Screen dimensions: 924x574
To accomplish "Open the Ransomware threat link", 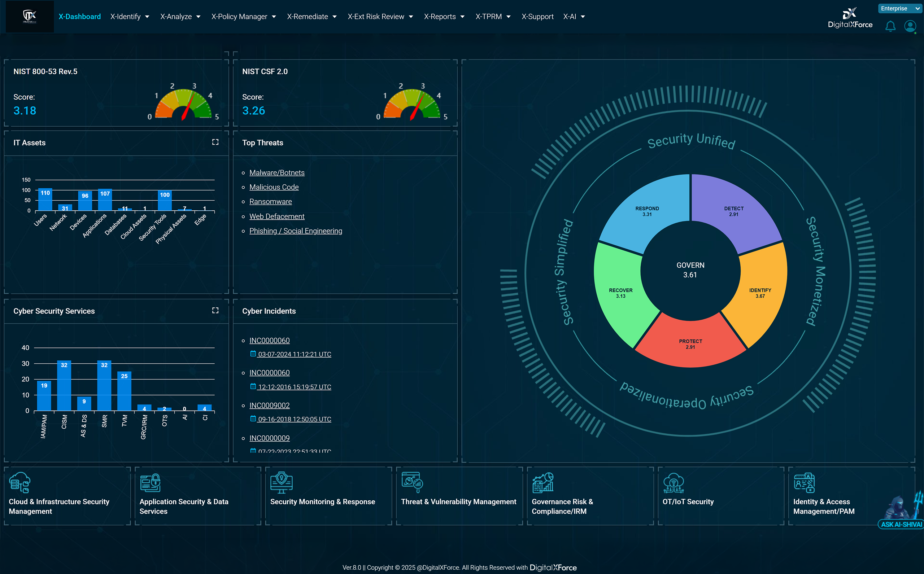I will coord(270,201).
